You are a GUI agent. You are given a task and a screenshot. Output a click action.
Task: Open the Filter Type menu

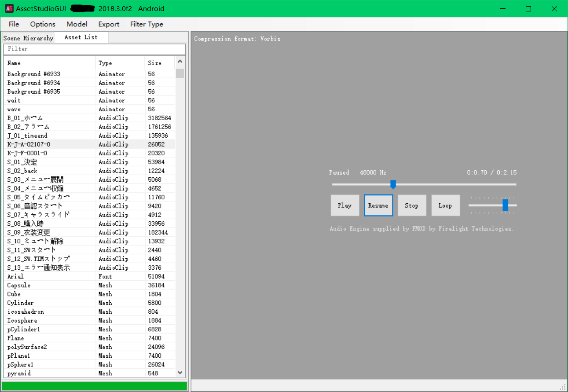point(147,24)
